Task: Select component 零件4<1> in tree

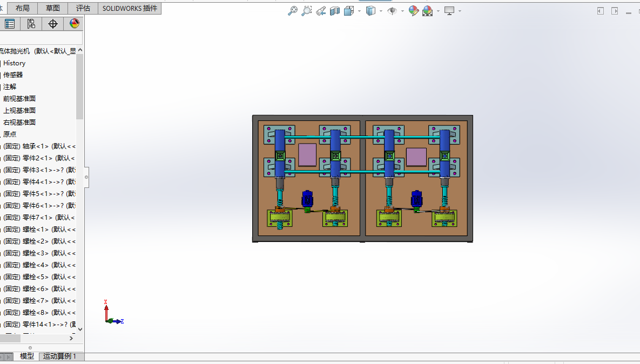Action: click(39, 181)
